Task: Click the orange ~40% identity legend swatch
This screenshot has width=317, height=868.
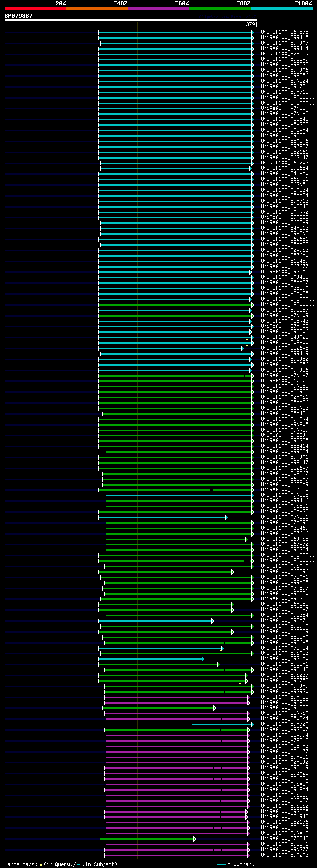Action: pyautogui.click(x=97, y=9)
